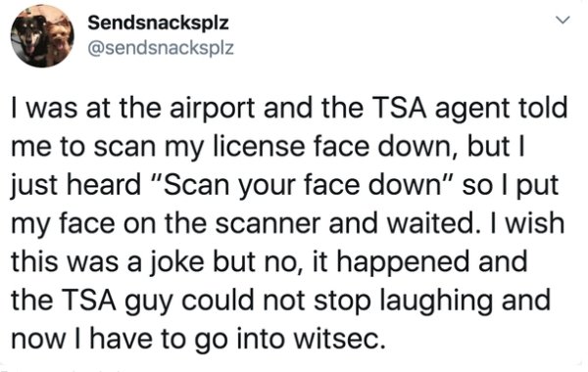
Task: Click the word "scanner" in the tweet
Action: point(268,224)
